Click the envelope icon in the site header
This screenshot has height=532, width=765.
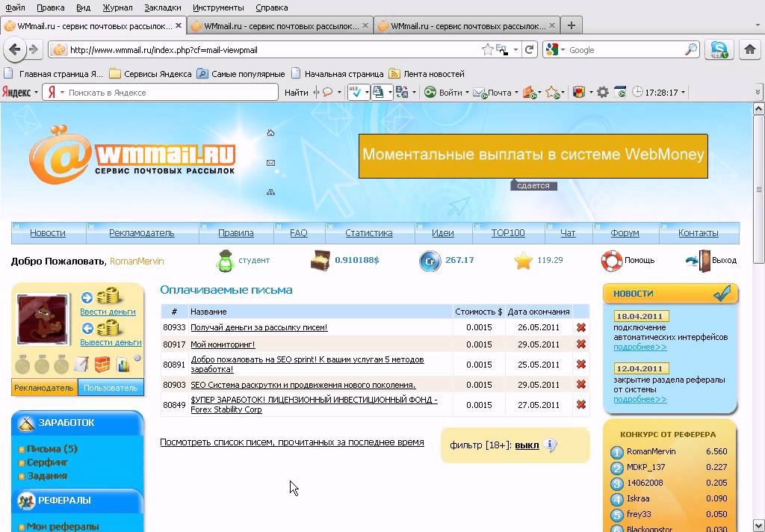(x=270, y=163)
